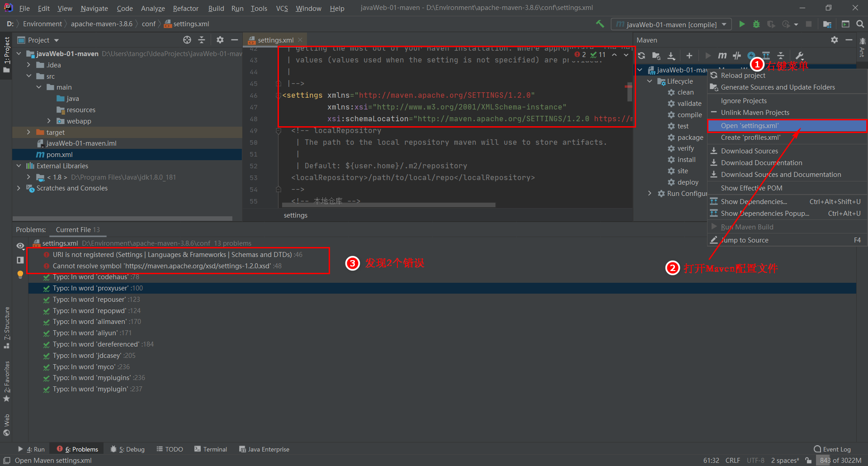Image resolution: width=868 pixels, height=466 pixels.
Task: Toggle the Ant side tool button
Action: pos(862,48)
